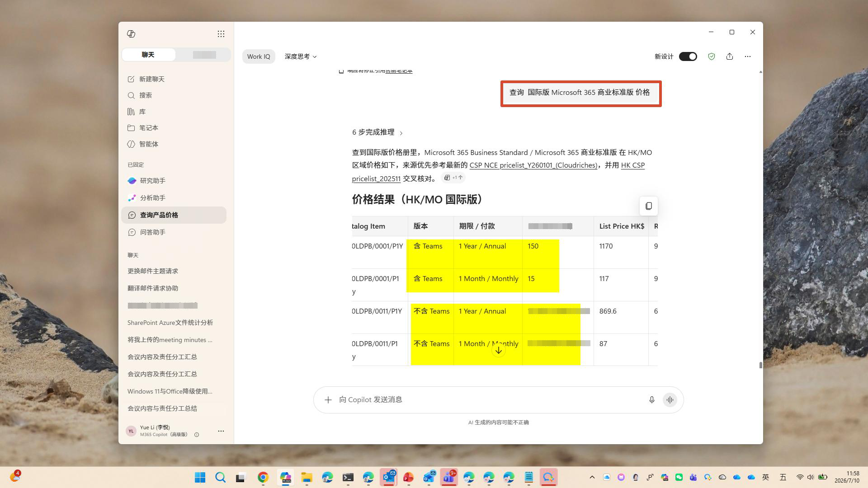The image size is (868, 488).
Task: Click the WeChat icon in system tray
Action: (x=679, y=477)
